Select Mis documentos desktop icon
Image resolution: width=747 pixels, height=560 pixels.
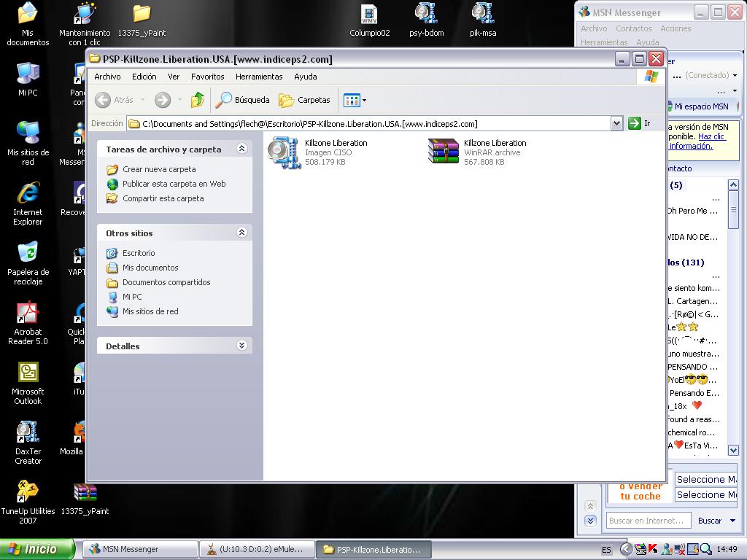point(28,24)
